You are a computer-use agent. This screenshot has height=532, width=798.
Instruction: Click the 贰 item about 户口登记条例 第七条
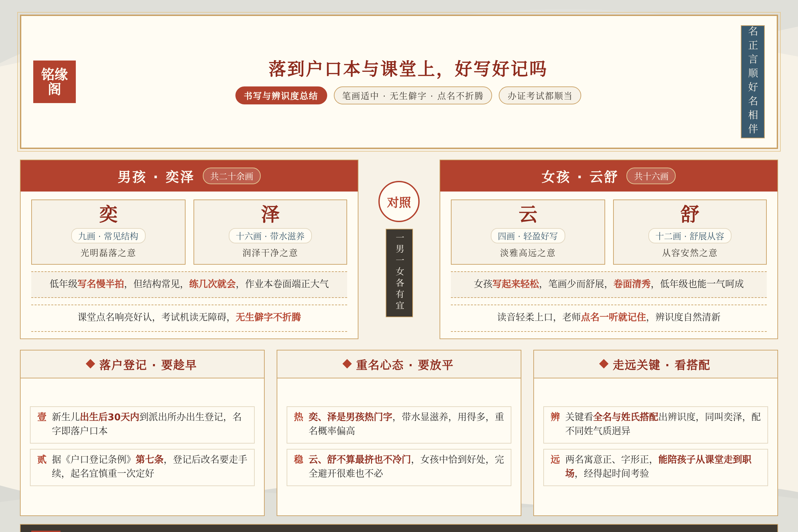[142, 467]
